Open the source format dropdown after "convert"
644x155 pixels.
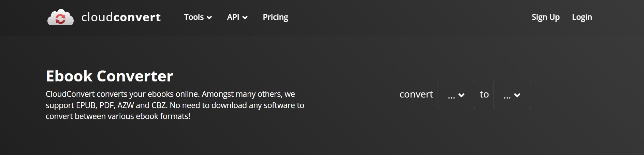[456, 95]
